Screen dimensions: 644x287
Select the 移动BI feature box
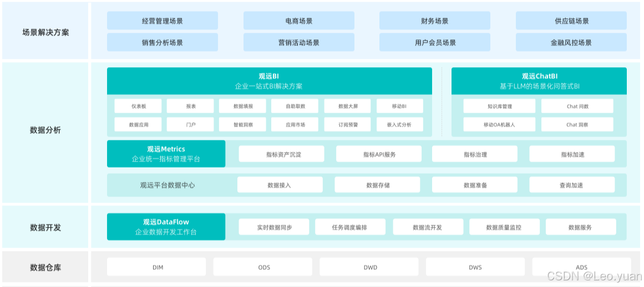399,106
